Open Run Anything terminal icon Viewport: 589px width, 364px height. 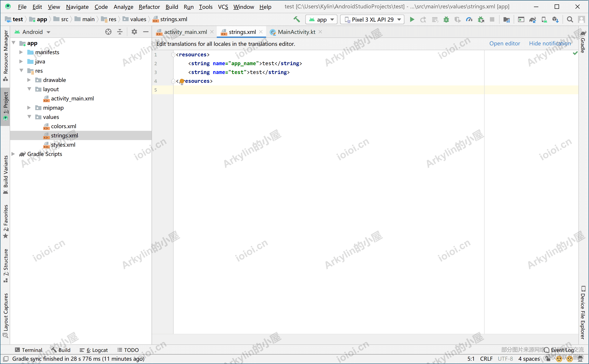tap(521, 19)
